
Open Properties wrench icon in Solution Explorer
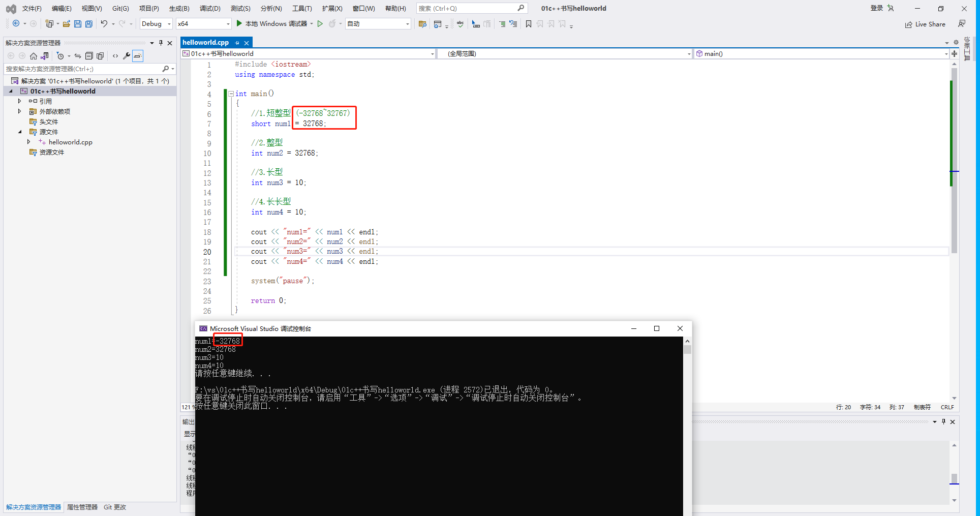[x=127, y=56]
